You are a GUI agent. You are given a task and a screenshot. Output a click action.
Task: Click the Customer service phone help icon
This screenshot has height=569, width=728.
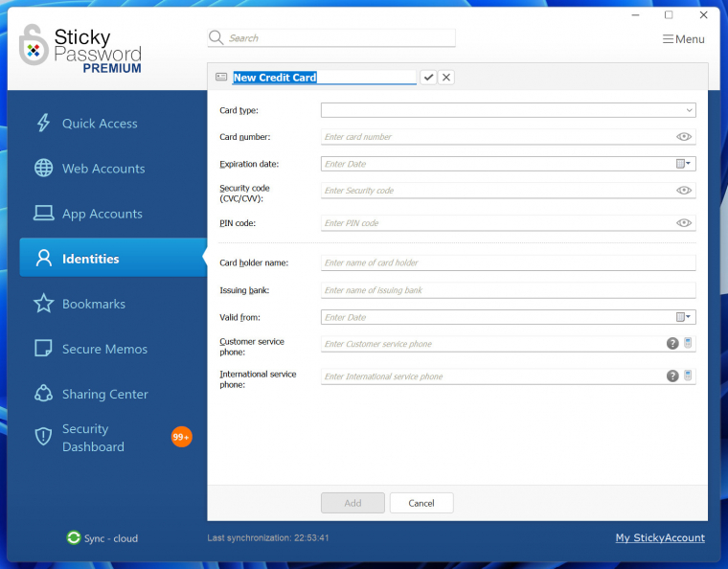click(672, 344)
